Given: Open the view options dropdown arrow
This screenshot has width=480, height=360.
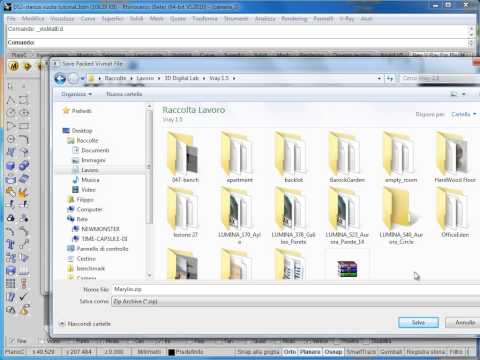Looking at the screenshot, I should pyautogui.click(x=464, y=94).
